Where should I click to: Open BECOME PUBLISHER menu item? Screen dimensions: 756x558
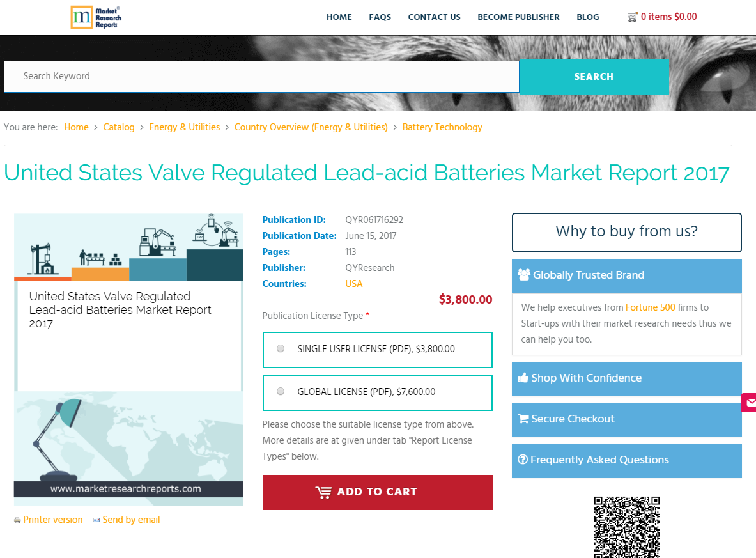click(518, 17)
